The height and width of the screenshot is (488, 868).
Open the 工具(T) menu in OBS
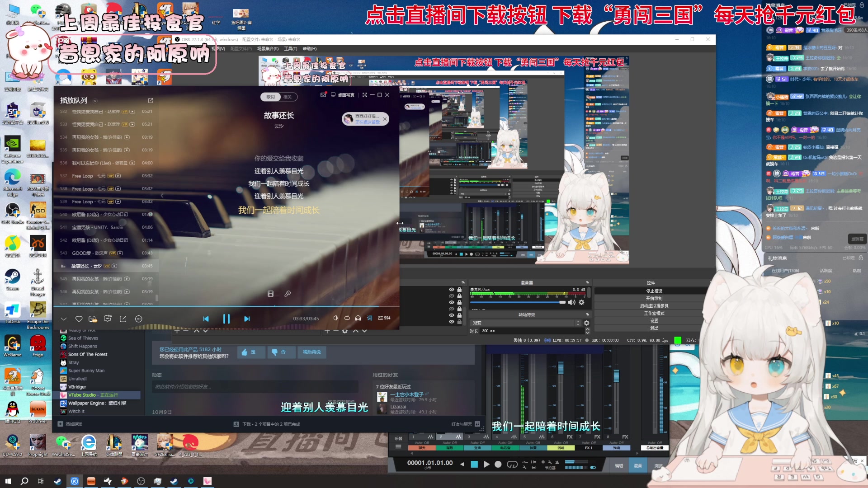290,49
